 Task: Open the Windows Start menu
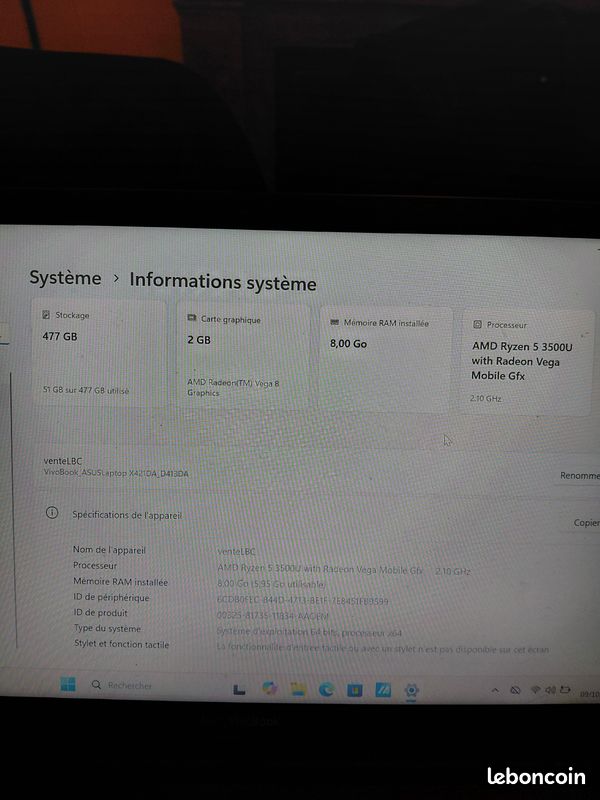click(68, 684)
